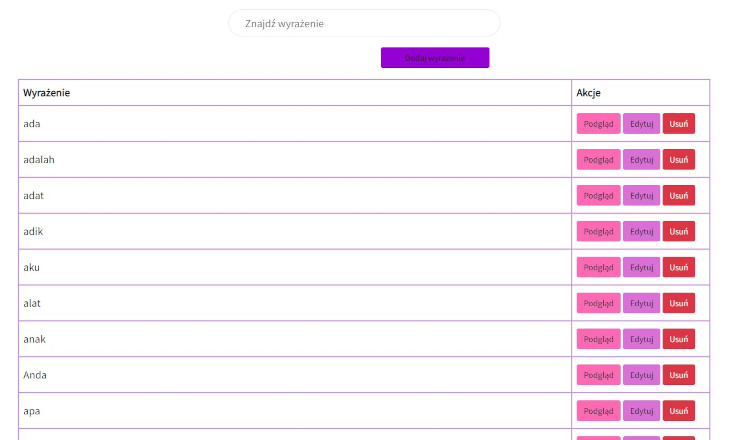The width and height of the screenshot is (736, 440).
Task: Edit the adat expression
Action: click(641, 195)
